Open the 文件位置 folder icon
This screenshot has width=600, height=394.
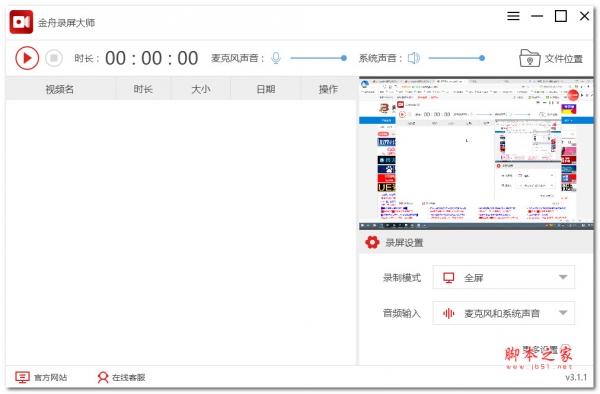[530, 59]
